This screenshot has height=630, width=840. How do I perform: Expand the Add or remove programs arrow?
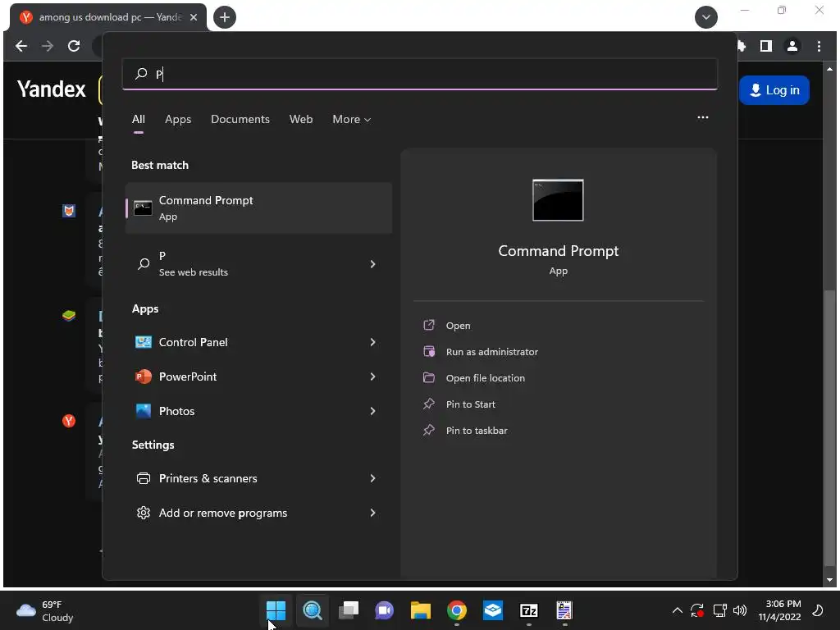click(x=373, y=513)
